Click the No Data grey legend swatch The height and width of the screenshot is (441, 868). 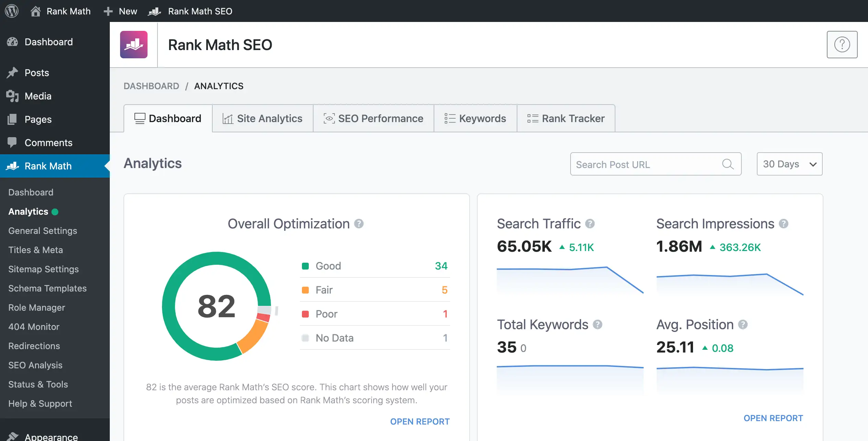tap(305, 338)
